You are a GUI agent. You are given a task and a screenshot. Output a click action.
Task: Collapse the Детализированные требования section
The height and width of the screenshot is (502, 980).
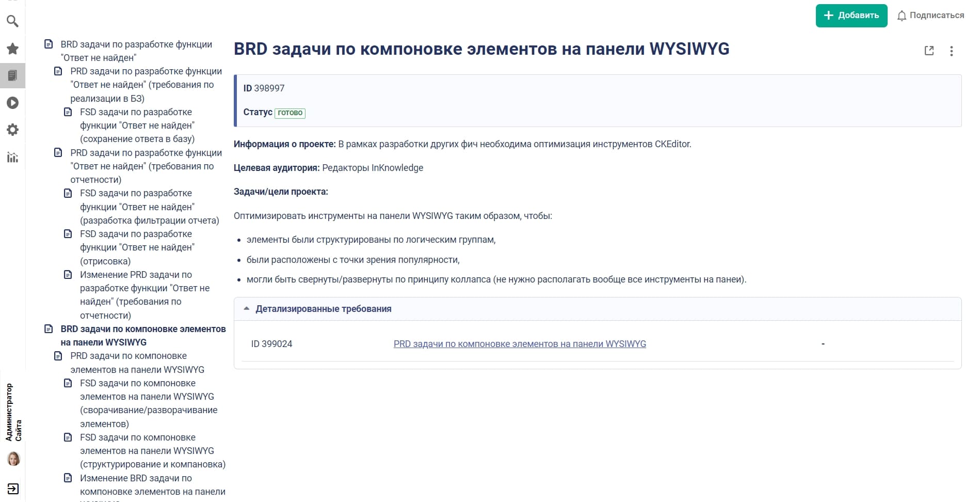tap(247, 309)
